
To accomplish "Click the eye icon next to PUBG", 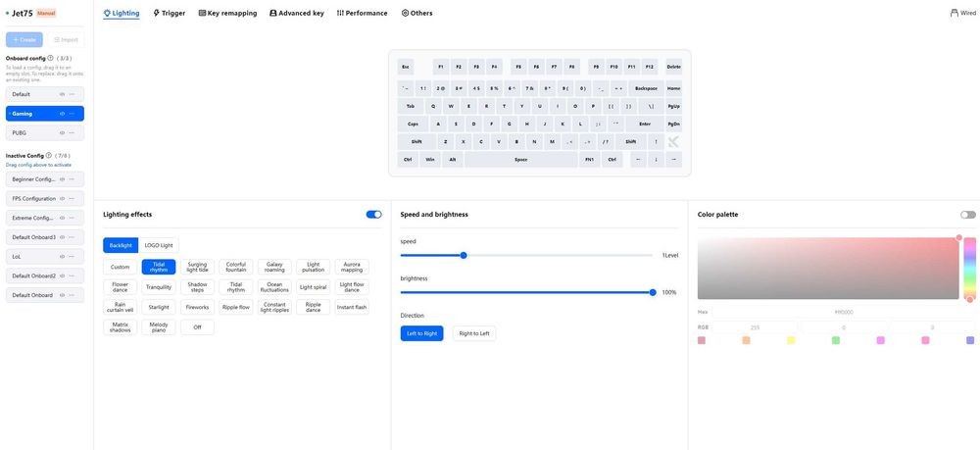I will (62, 132).
